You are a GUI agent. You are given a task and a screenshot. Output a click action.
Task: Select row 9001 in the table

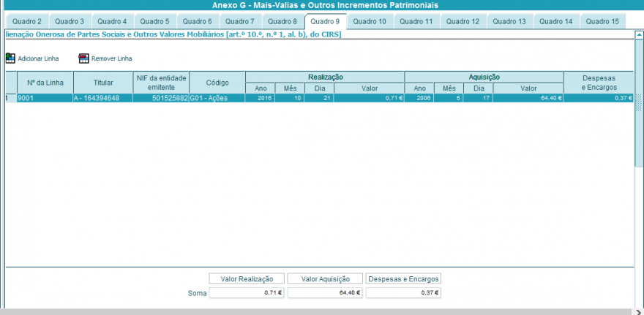click(x=319, y=98)
